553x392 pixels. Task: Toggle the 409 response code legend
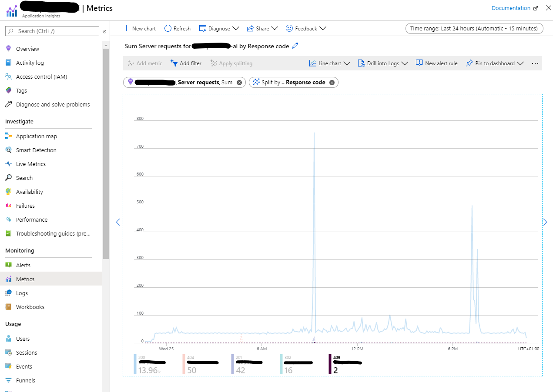tap(346, 364)
